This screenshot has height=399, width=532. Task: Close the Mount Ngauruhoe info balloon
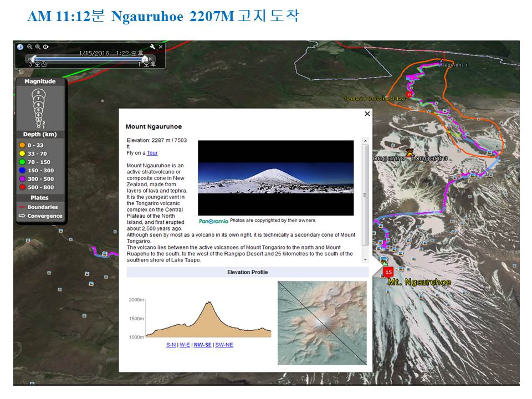(367, 114)
